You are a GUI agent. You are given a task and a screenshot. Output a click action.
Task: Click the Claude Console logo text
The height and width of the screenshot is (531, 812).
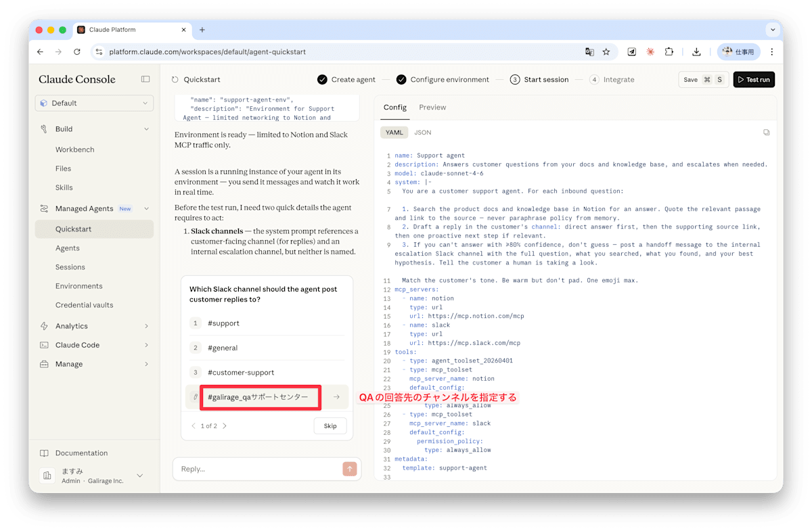77,79
